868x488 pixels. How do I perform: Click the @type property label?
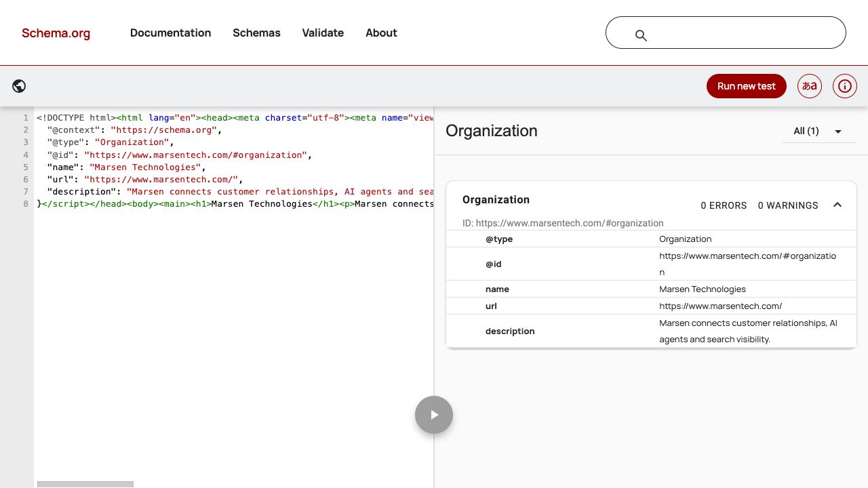pos(499,239)
